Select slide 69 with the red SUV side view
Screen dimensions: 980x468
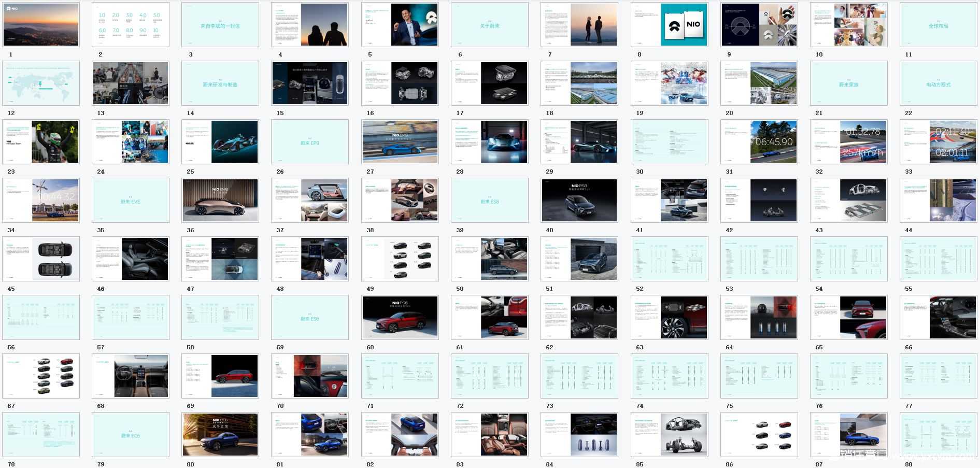(x=220, y=376)
